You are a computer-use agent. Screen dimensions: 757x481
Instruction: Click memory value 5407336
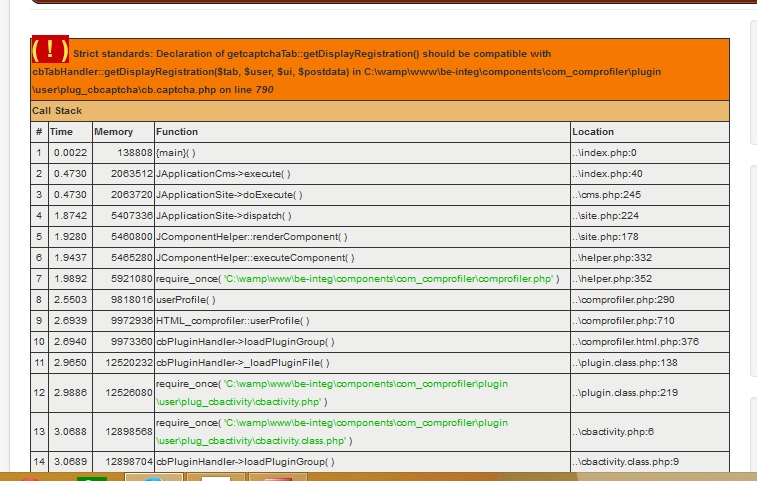pyautogui.click(x=132, y=216)
